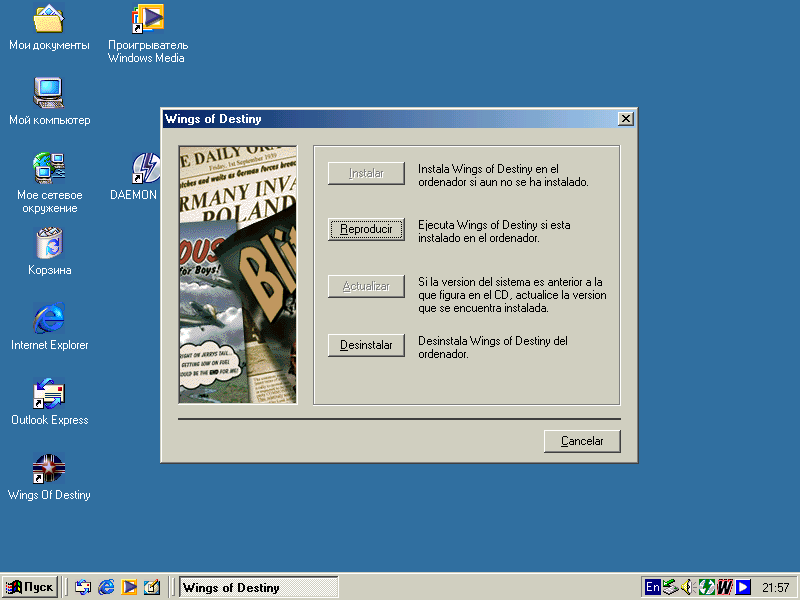The image size is (800, 600).
Task: Click the Wings of Destiny title bar
Action: (390, 119)
